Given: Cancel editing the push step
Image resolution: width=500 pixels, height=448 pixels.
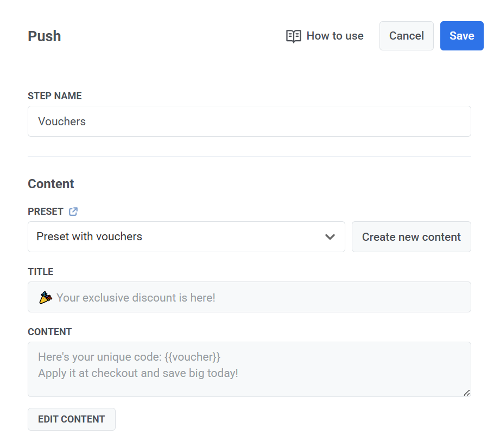Looking at the screenshot, I should (406, 35).
